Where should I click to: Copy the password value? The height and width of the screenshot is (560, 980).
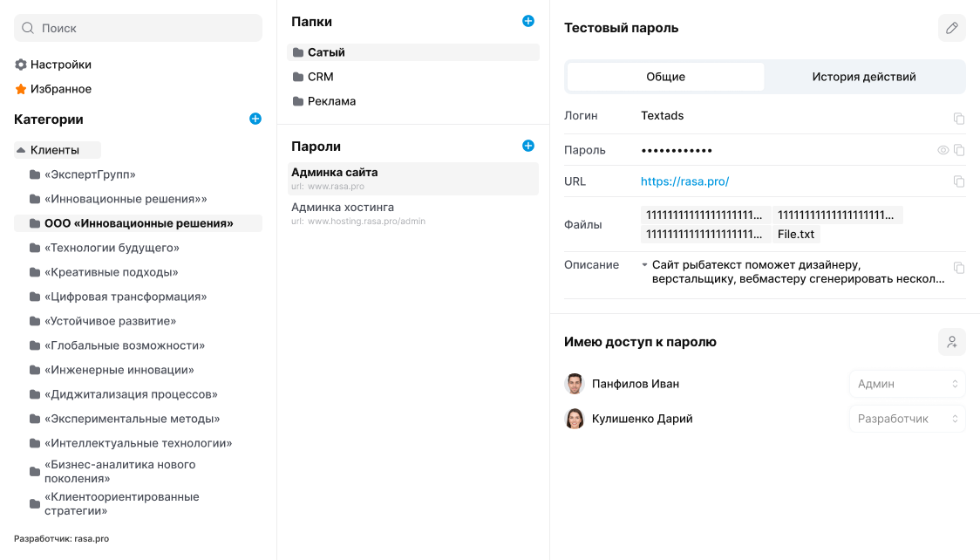coord(959,150)
